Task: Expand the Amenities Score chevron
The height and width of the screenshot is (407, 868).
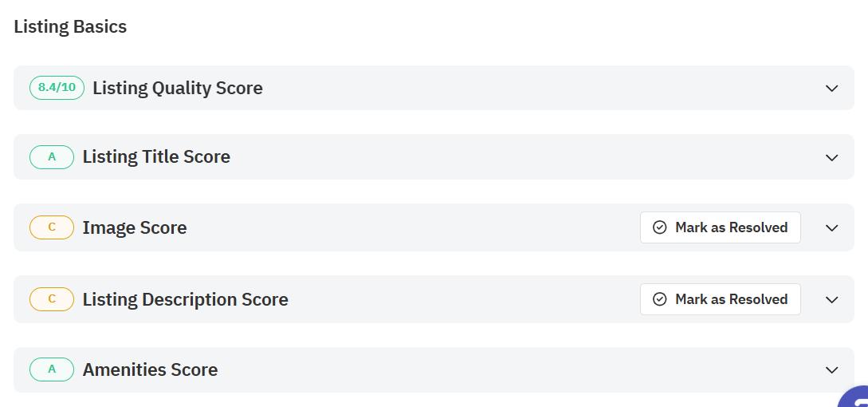Action: 832,369
